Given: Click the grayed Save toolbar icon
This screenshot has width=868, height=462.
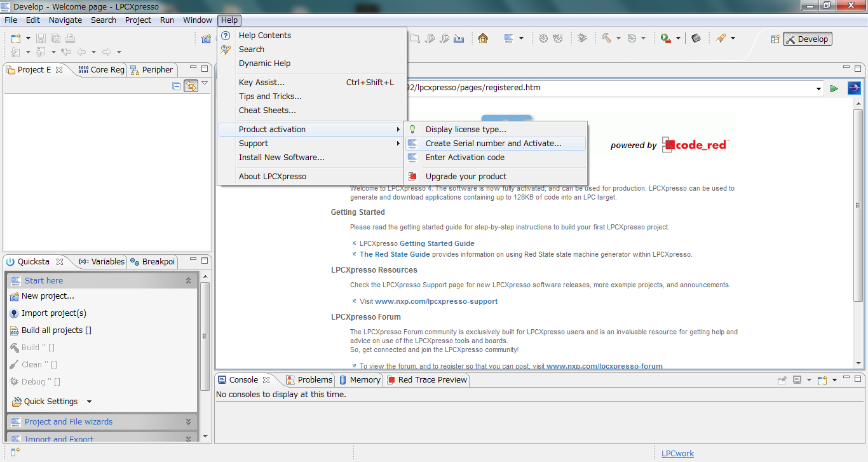Looking at the screenshot, I should (41, 39).
